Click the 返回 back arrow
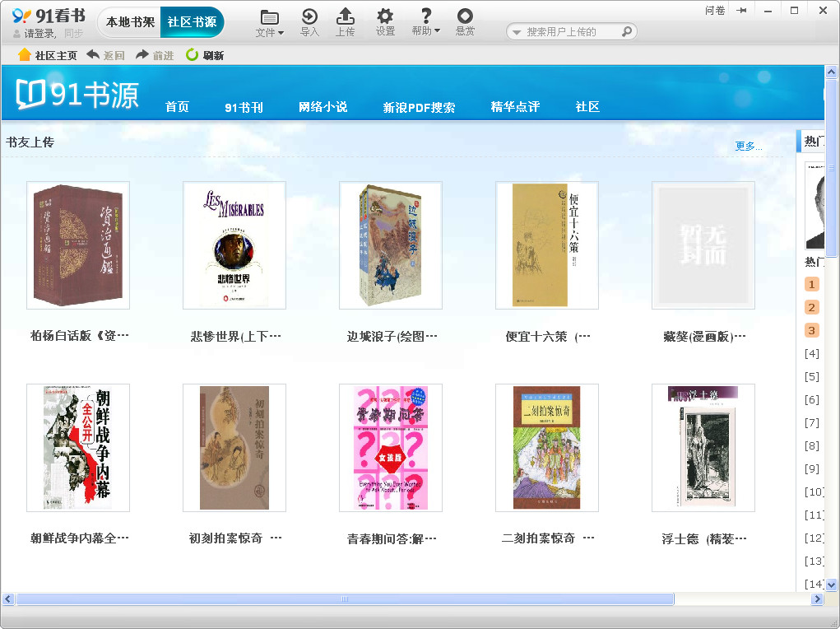 (x=93, y=54)
